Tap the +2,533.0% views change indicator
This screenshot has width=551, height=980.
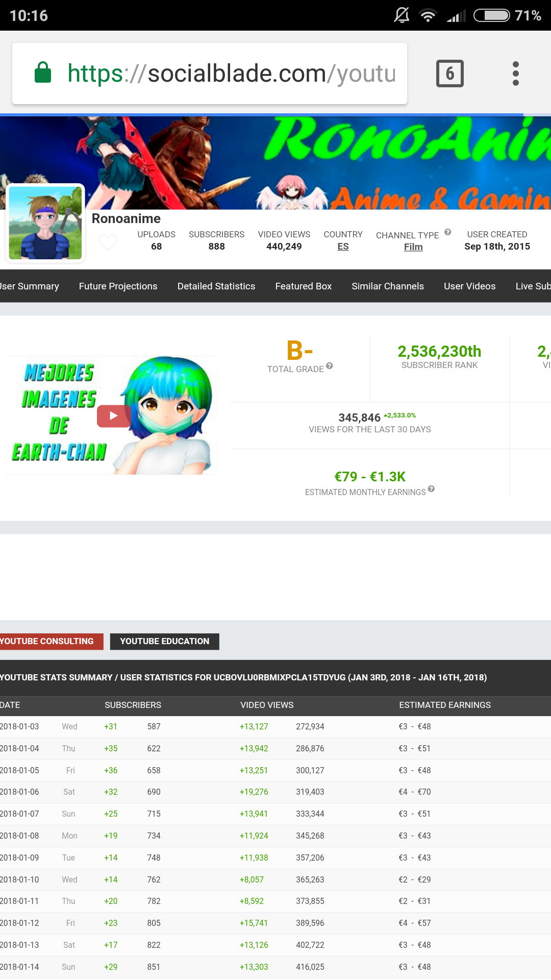(x=400, y=415)
